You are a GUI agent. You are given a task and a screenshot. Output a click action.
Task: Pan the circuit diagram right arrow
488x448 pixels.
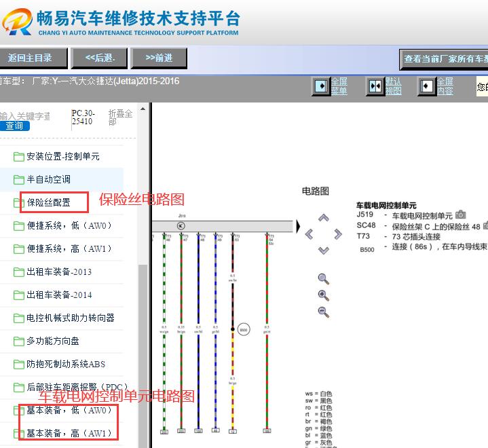tap(338, 234)
